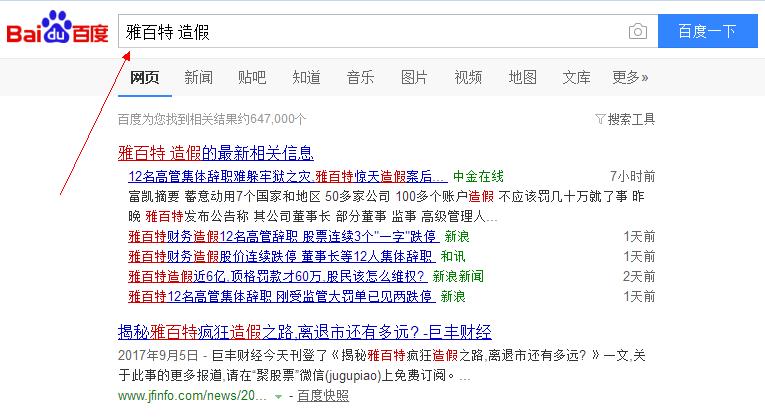Switch to the 图片 tab
The height and width of the screenshot is (419, 765).
(414, 77)
